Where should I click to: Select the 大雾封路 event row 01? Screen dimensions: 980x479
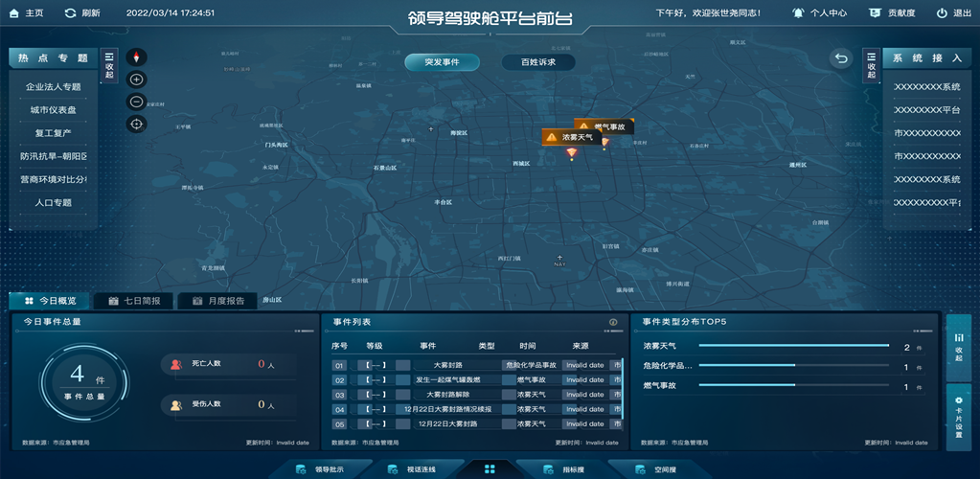tap(447, 365)
